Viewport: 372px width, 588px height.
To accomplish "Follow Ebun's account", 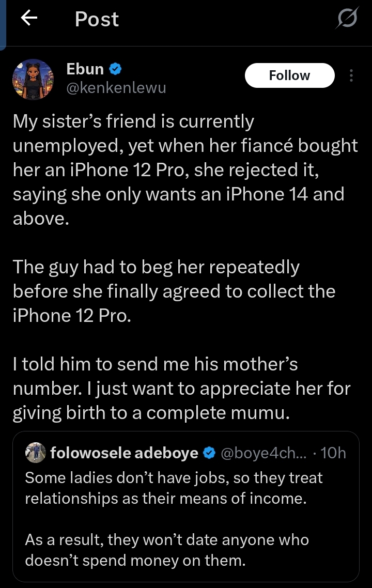I will 289,75.
